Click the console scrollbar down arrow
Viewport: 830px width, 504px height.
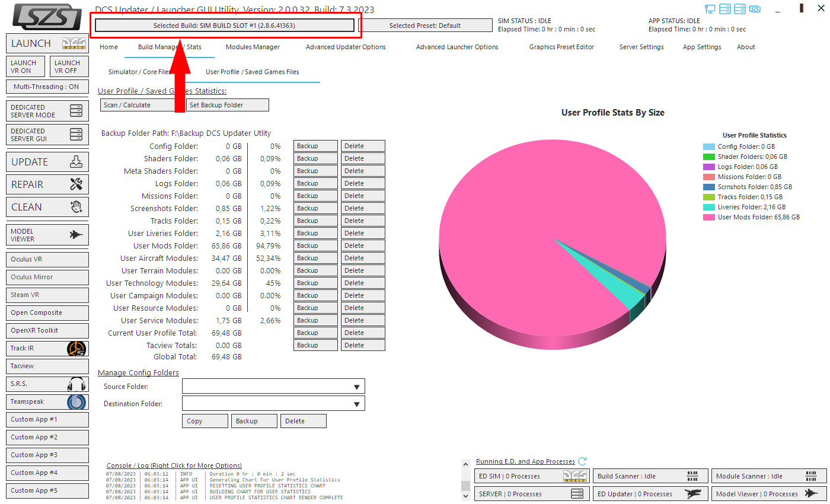point(466,496)
